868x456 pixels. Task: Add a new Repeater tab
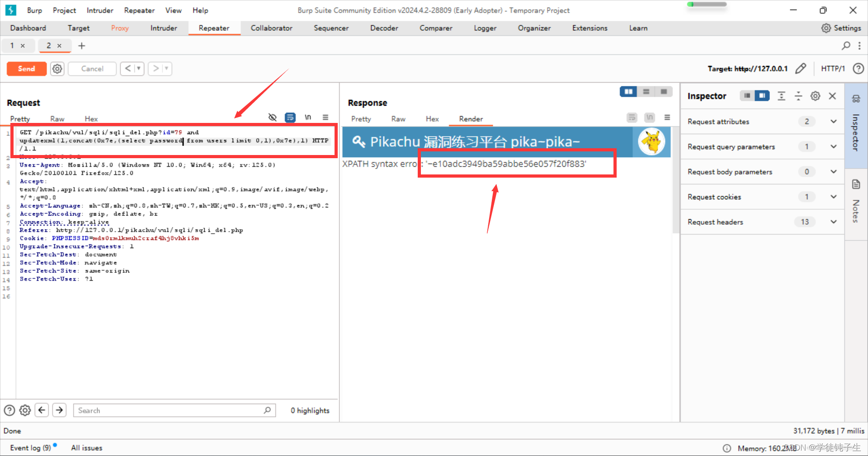82,46
